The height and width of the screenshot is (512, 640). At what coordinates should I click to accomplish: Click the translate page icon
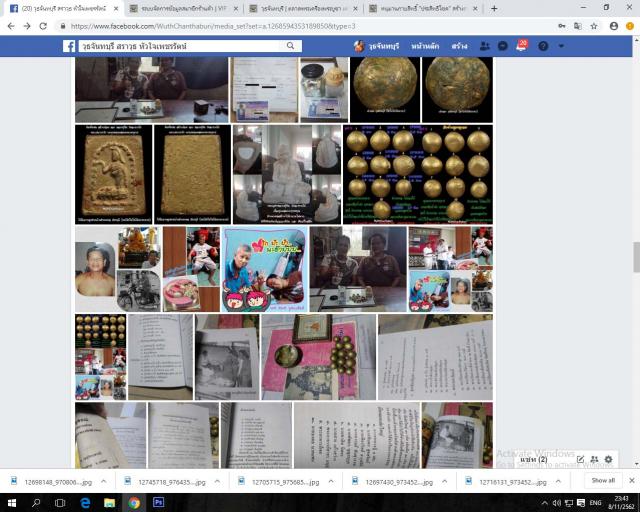point(578,26)
